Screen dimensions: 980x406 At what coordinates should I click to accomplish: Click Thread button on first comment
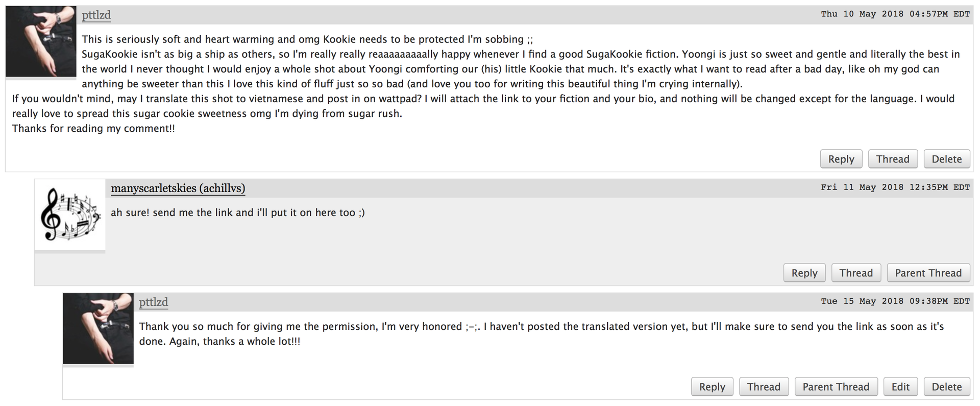pos(892,159)
